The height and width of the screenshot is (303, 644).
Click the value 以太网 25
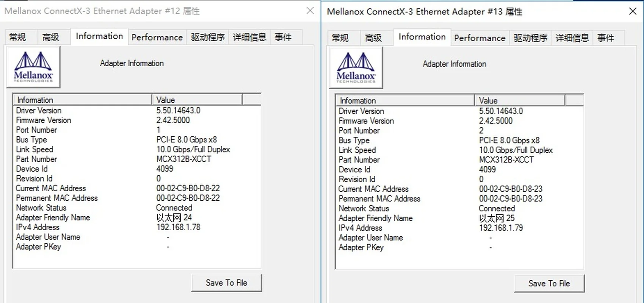click(497, 218)
